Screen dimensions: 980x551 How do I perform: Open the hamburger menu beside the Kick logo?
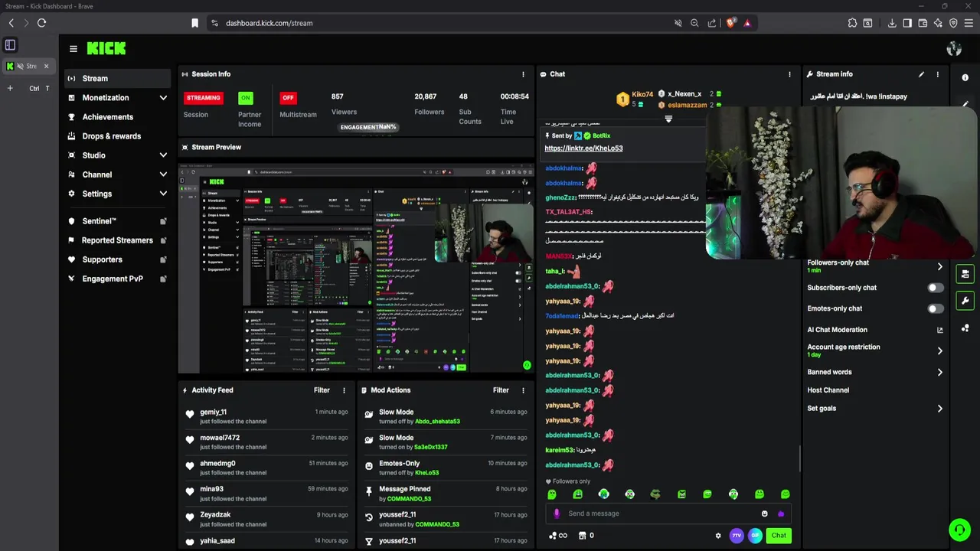73,49
